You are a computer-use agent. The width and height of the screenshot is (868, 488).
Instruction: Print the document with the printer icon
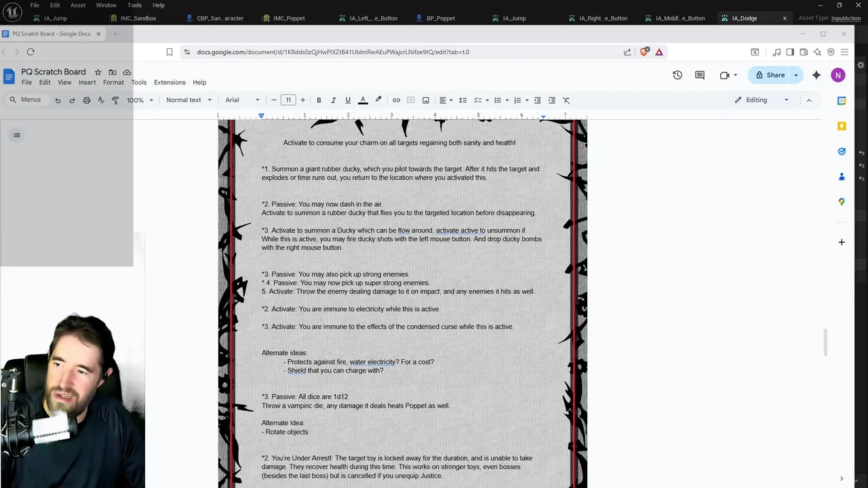pyautogui.click(x=87, y=100)
